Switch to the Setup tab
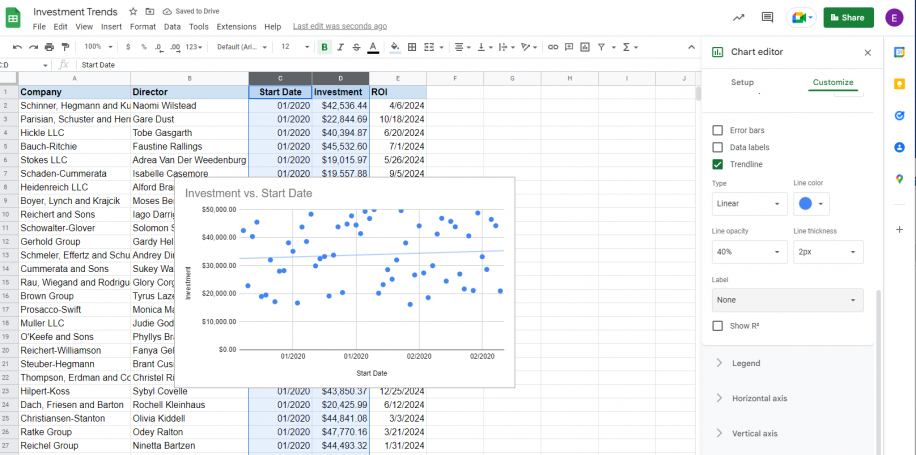The height and width of the screenshot is (455, 916). pos(742,82)
